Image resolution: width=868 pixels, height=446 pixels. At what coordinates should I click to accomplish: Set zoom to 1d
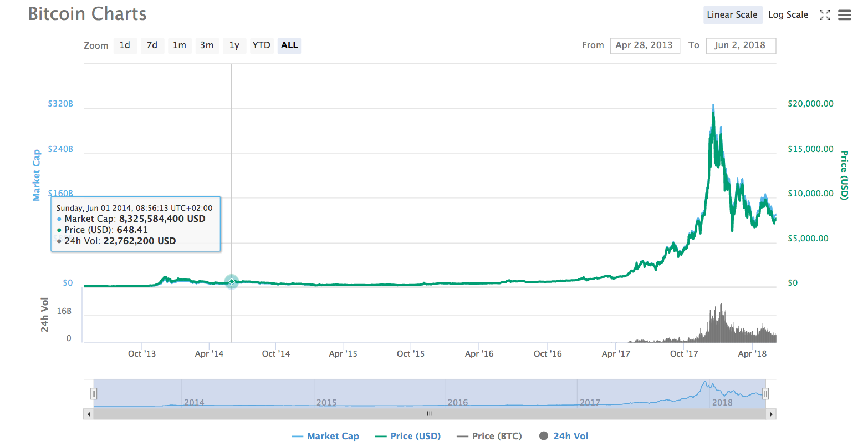[x=125, y=45]
